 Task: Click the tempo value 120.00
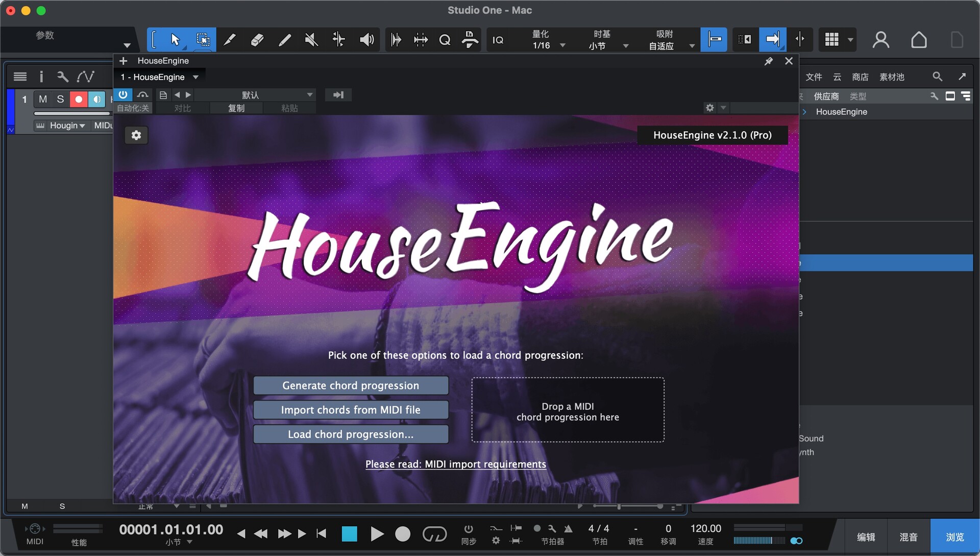point(705,528)
